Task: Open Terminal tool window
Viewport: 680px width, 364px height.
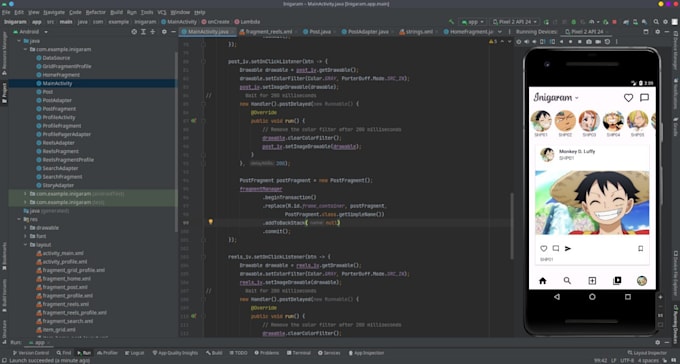Action: [x=299, y=353]
